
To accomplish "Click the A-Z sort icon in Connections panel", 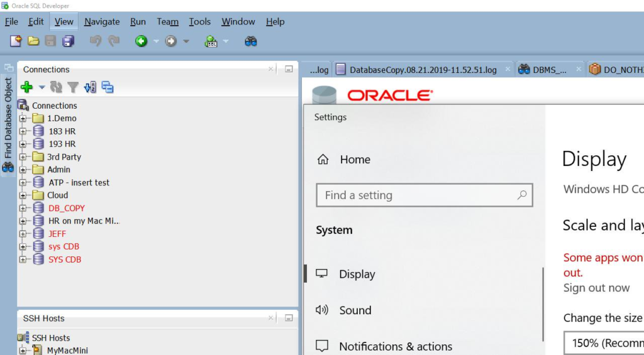I will [x=90, y=87].
